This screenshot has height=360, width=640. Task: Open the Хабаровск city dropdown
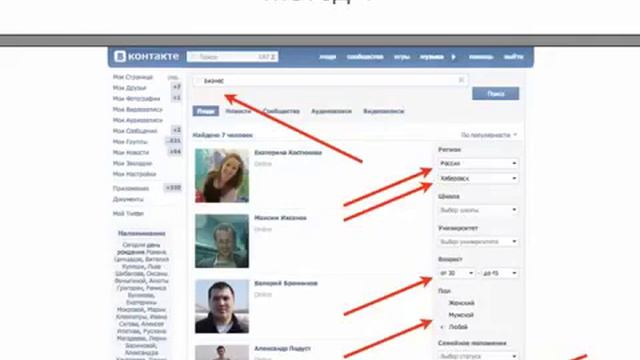478,178
